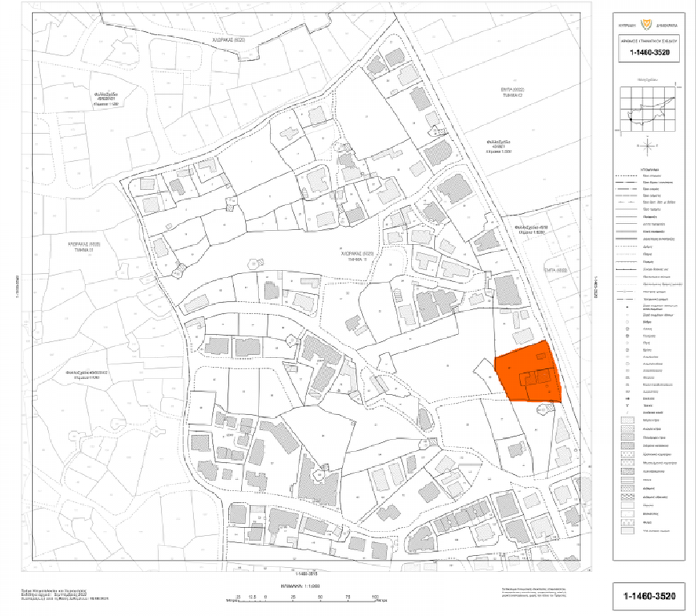
Task: Click the ΚΛΙΜΑΚΑ 1:1,000 scale text
Action: click(x=300, y=586)
